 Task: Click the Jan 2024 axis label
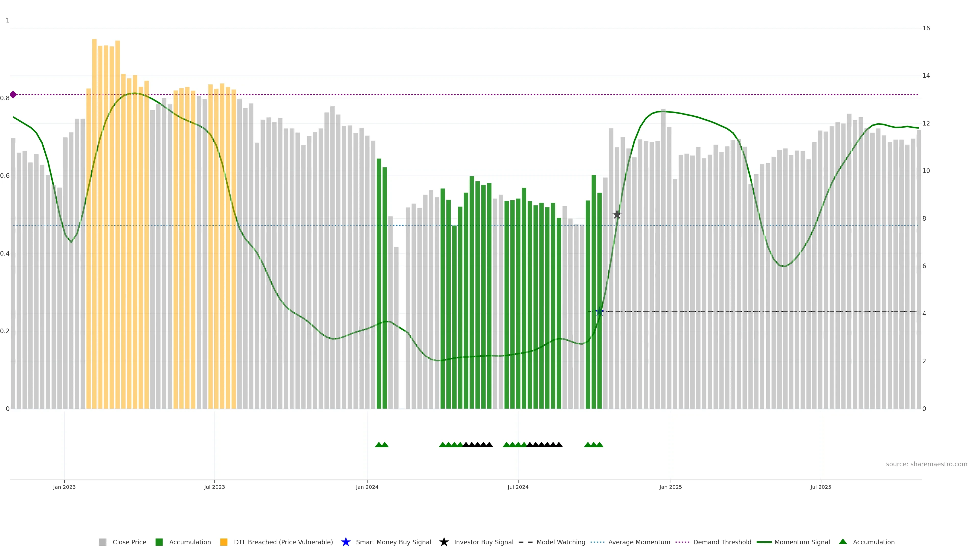pos(367,487)
